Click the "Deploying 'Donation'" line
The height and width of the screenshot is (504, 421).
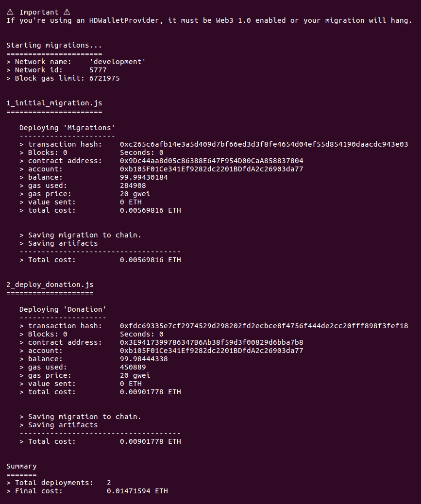(x=63, y=309)
